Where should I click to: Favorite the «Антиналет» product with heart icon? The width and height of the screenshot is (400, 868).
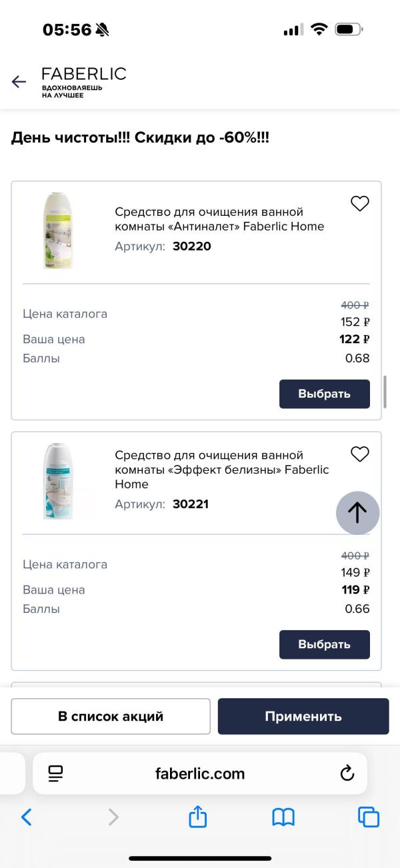(360, 204)
